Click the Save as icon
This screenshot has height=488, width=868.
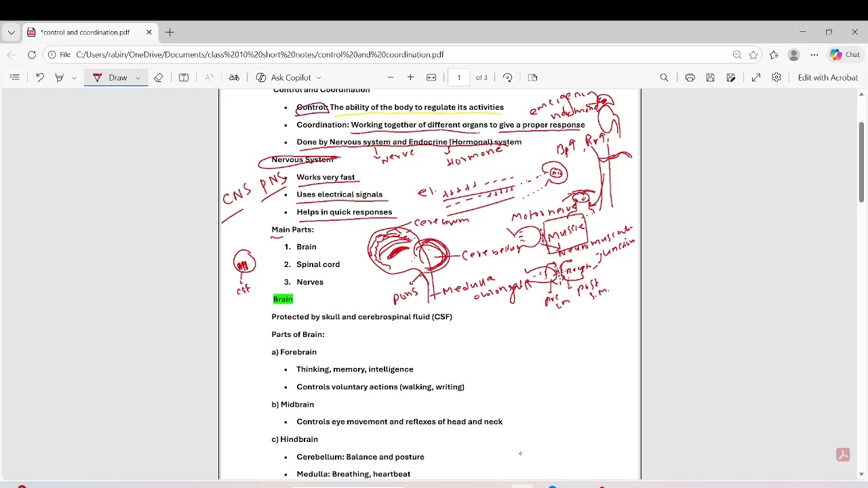tap(731, 78)
